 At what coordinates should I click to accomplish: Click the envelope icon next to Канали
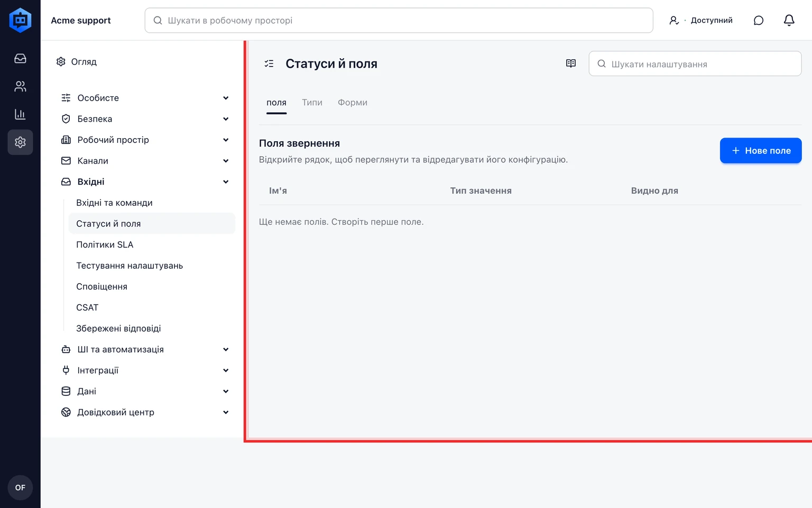point(66,161)
